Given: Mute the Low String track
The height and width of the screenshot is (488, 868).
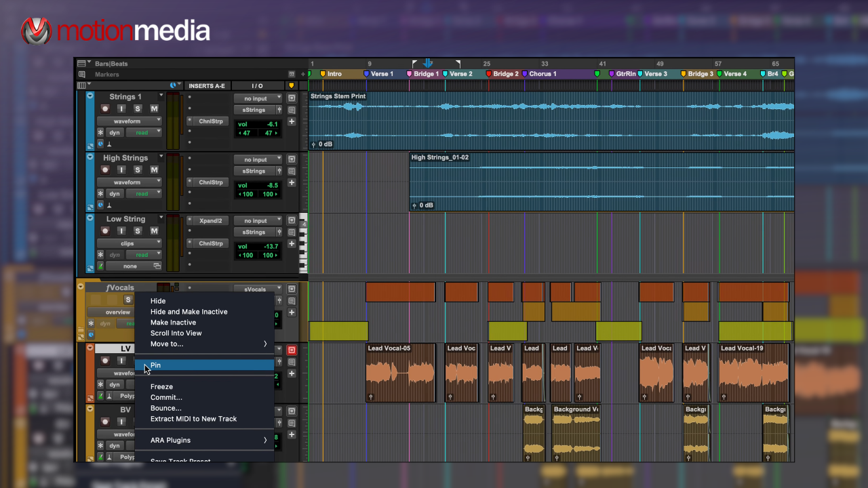Looking at the screenshot, I should (x=154, y=231).
